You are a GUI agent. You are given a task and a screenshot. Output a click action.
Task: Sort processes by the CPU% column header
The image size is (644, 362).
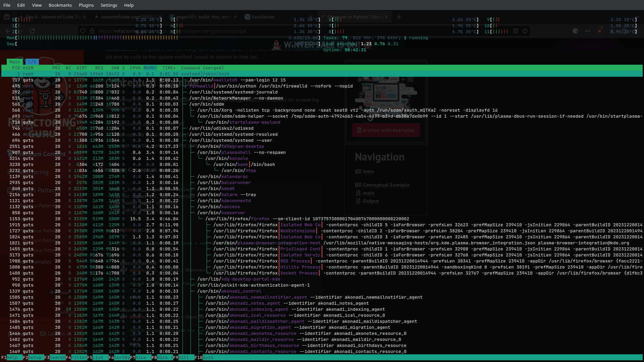click(x=135, y=68)
